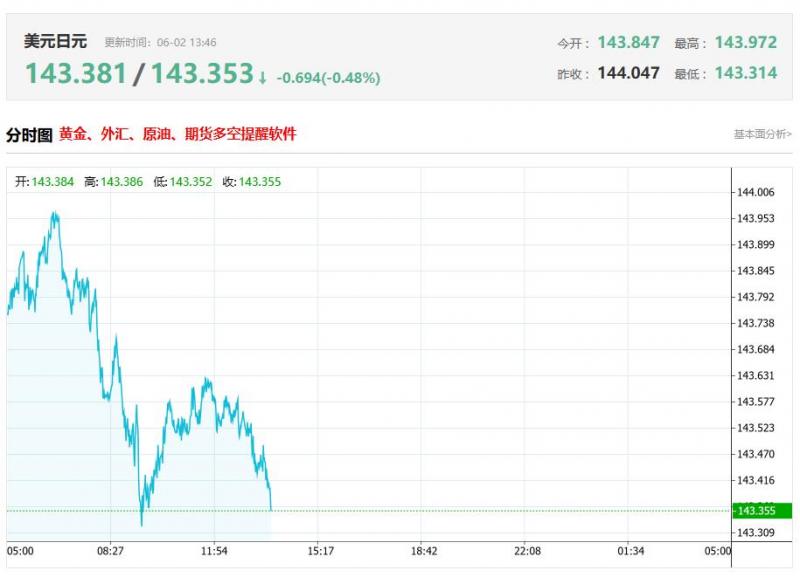Click the 143.309 price axis label
Image resolution: width=800 pixels, height=584 pixels.
(756, 532)
